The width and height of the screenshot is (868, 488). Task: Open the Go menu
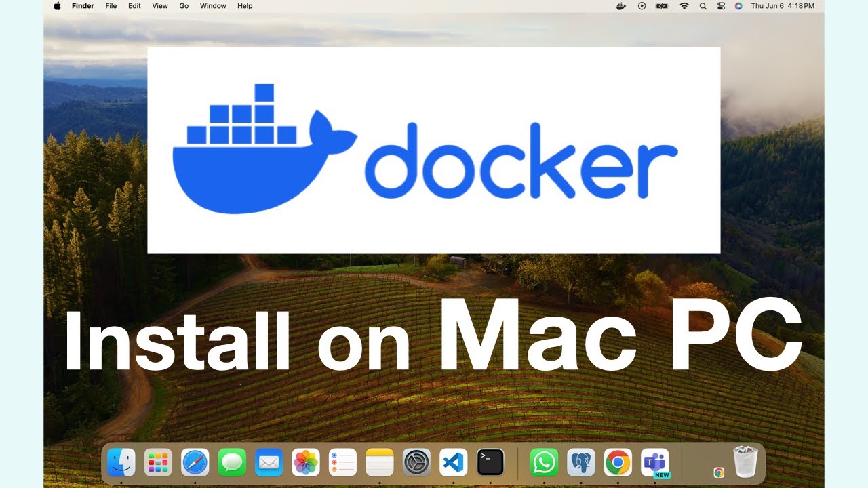click(184, 6)
